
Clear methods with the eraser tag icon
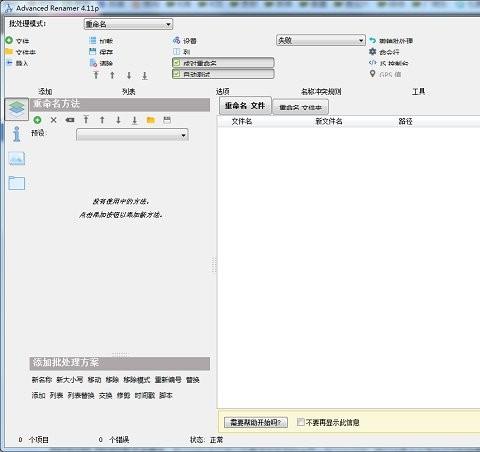pyautogui.click(x=70, y=120)
